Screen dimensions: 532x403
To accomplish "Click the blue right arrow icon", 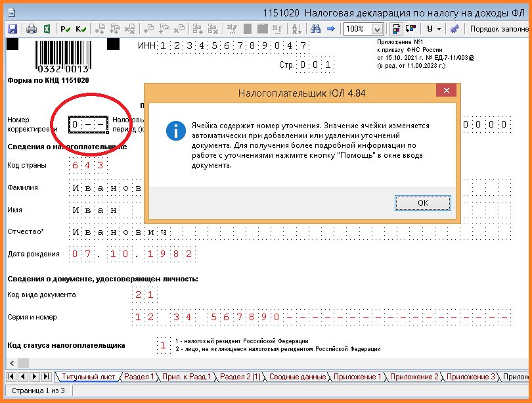I will [331, 29].
